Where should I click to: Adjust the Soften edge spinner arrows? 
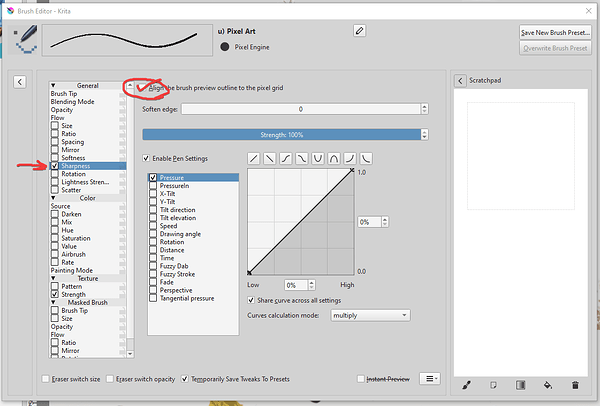click(x=424, y=109)
